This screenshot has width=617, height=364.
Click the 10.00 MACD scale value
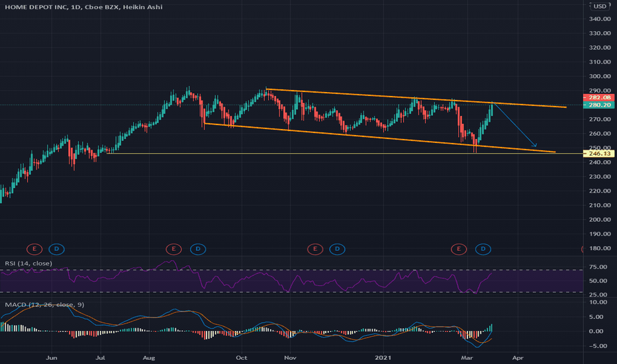(x=598, y=302)
